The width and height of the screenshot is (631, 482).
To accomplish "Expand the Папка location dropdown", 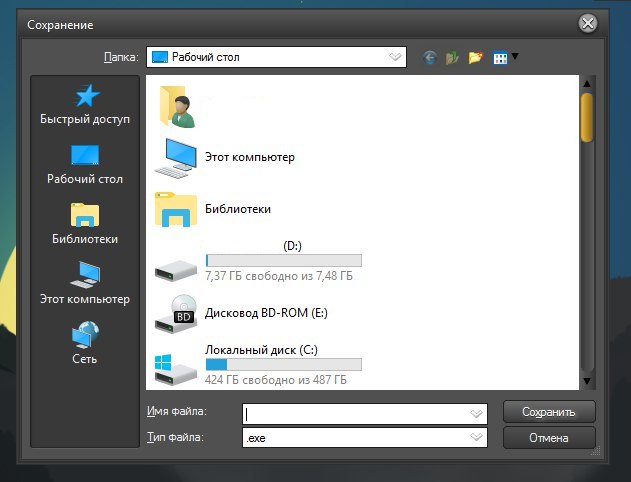I will pos(396,57).
